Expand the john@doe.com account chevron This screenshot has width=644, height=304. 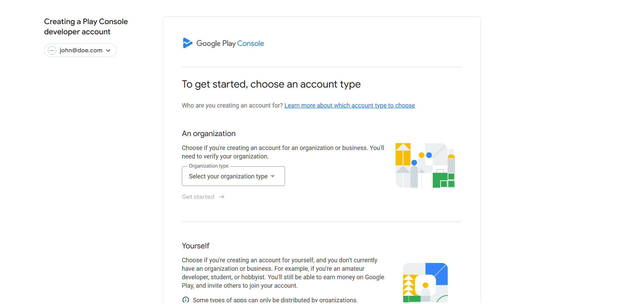tap(108, 51)
